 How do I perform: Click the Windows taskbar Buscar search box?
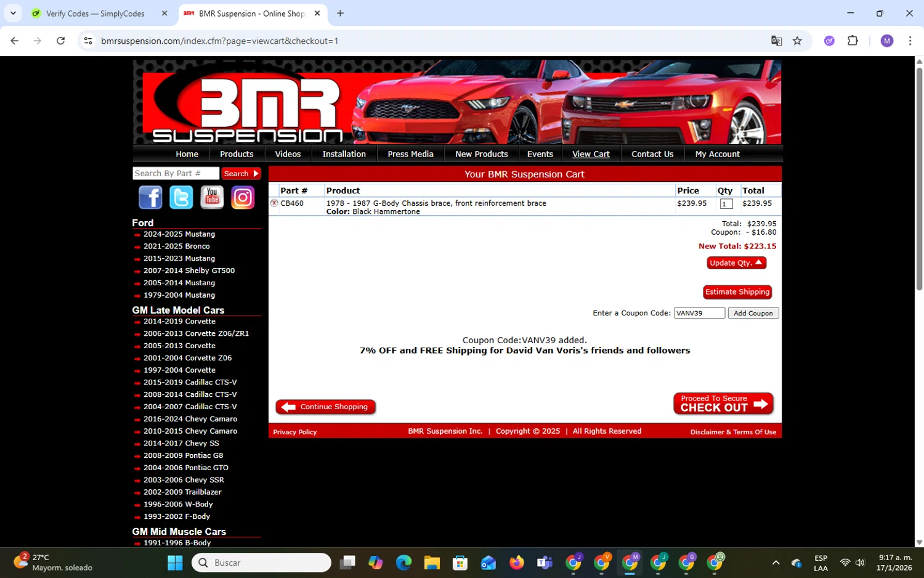tap(261, 563)
